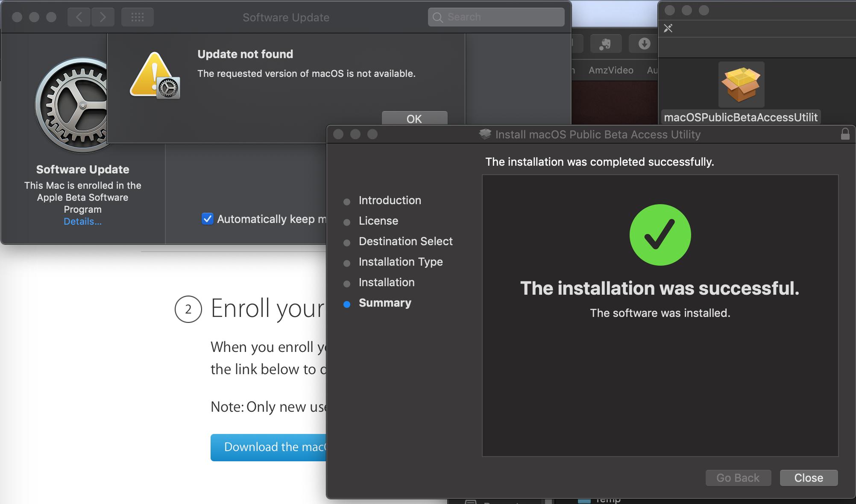Click the Software Update window title
This screenshot has height=504, width=856.
tap(286, 17)
